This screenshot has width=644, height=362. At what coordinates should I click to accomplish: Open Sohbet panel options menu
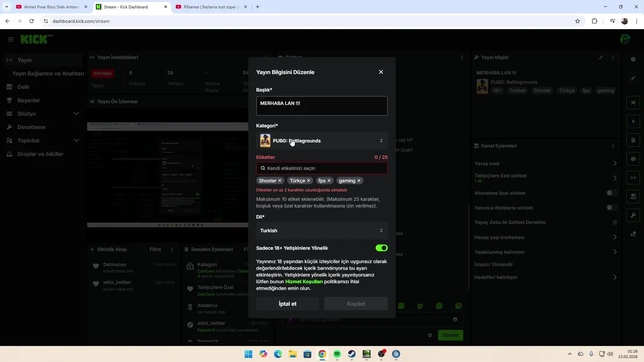click(x=462, y=57)
